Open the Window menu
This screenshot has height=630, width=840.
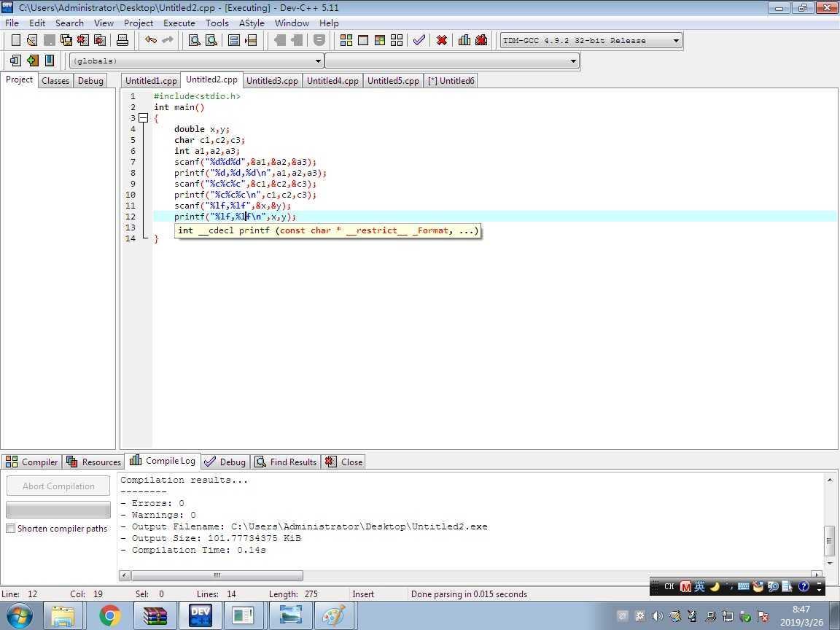292,23
